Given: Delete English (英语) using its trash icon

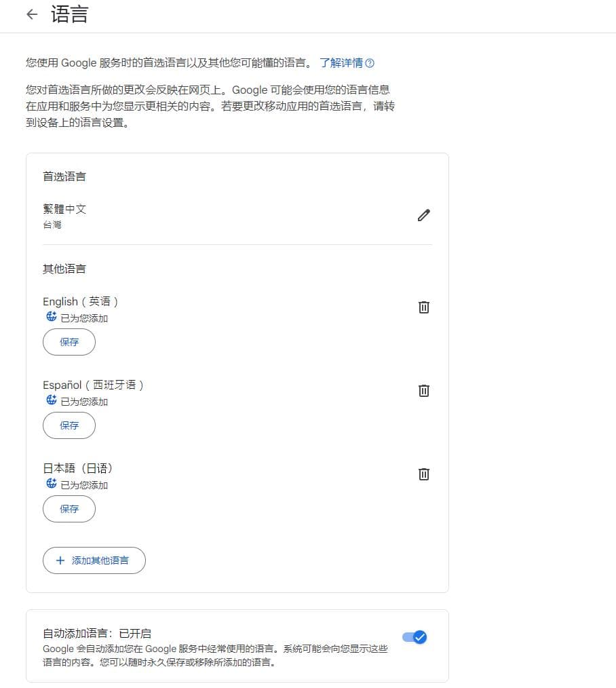Looking at the screenshot, I should click(x=423, y=307).
